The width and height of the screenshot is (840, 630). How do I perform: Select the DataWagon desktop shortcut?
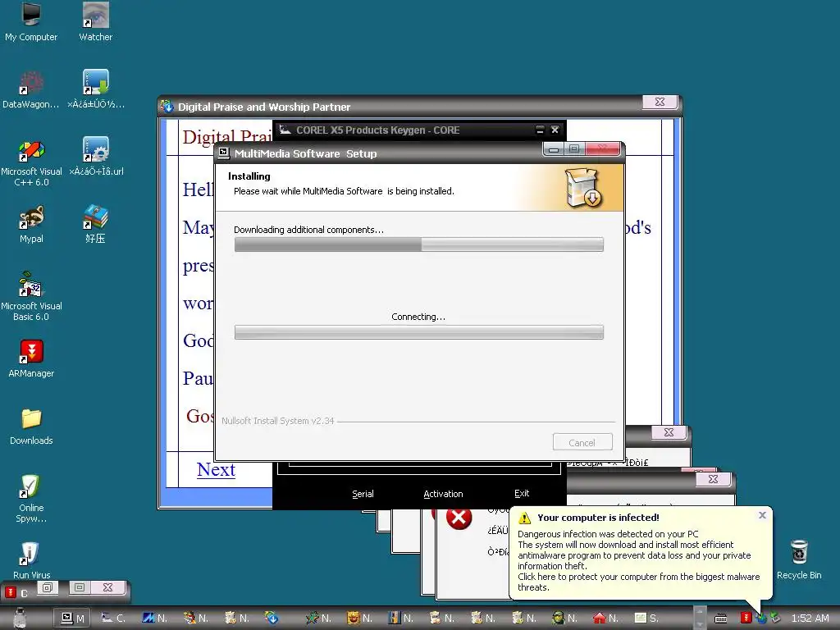point(31,89)
